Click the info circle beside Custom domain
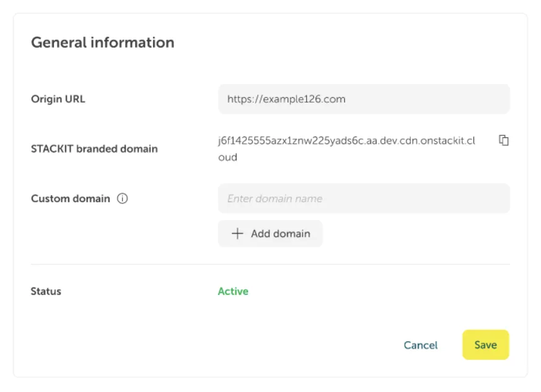The height and width of the screenshot is (392, 541). pos(123,198)
